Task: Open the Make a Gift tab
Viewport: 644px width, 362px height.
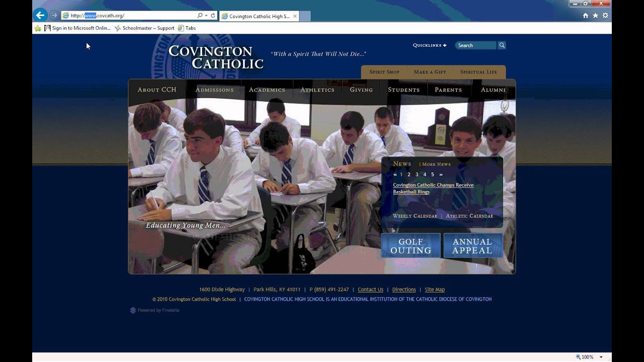Action: click(430, 72)
